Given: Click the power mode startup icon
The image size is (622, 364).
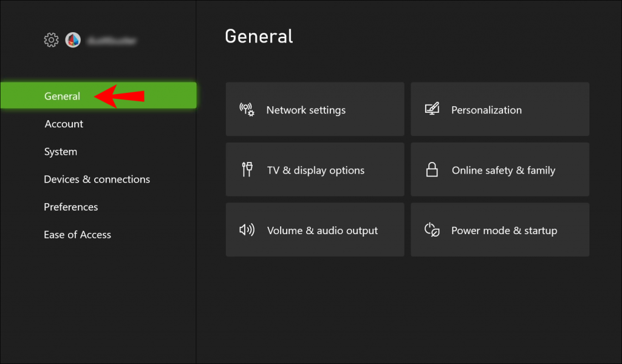Looking at the screenshot, I should pos(432,229).
